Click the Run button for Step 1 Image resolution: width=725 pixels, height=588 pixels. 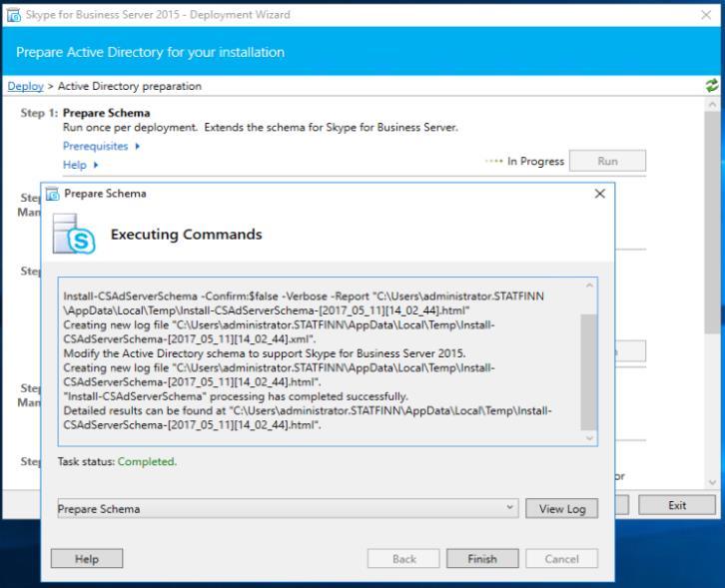[607, 161]
